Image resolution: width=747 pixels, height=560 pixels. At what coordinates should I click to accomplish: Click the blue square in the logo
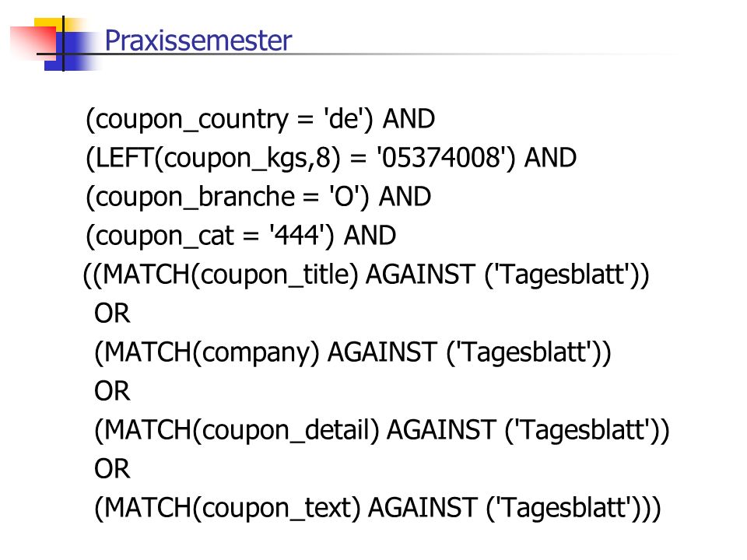coord(72,51)
